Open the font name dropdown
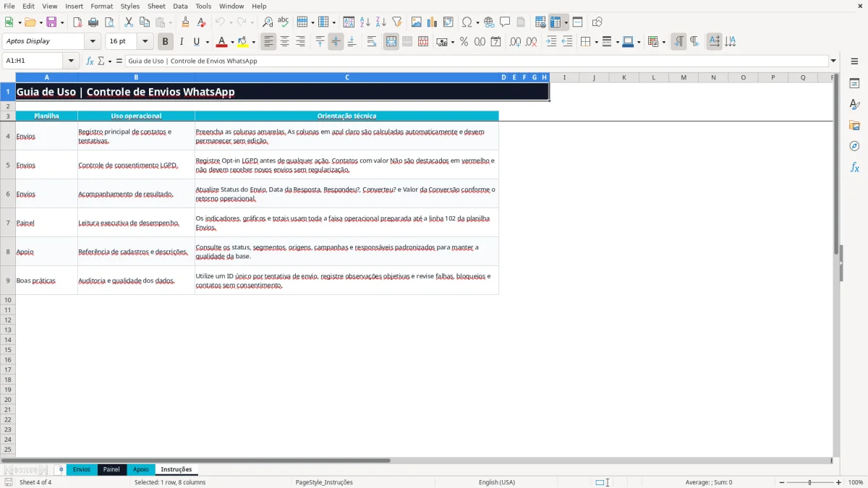This screenshot has height=488, width=868. coord(93,42)
